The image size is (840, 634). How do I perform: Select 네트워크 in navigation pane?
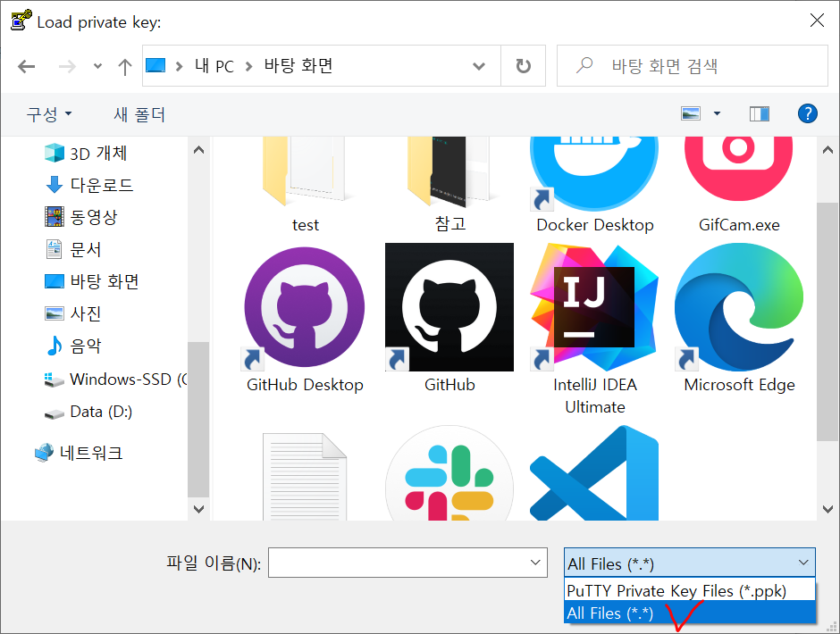click(x=79, y=453)
